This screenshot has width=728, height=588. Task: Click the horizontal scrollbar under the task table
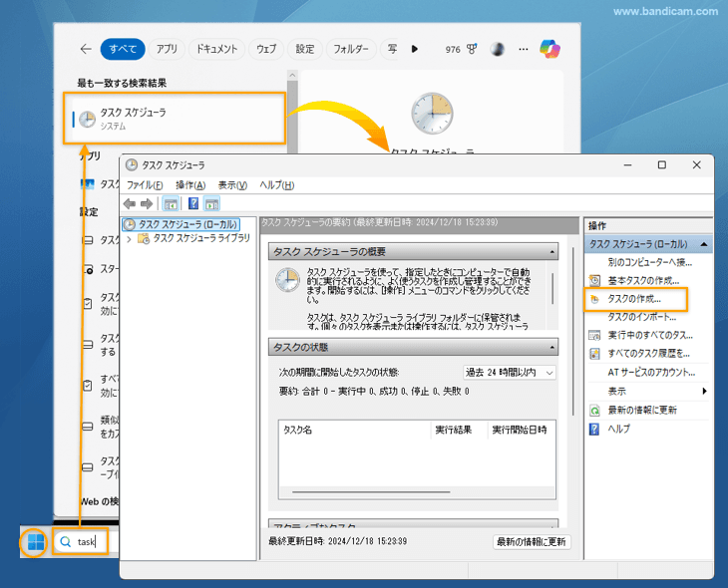[371, 492]
